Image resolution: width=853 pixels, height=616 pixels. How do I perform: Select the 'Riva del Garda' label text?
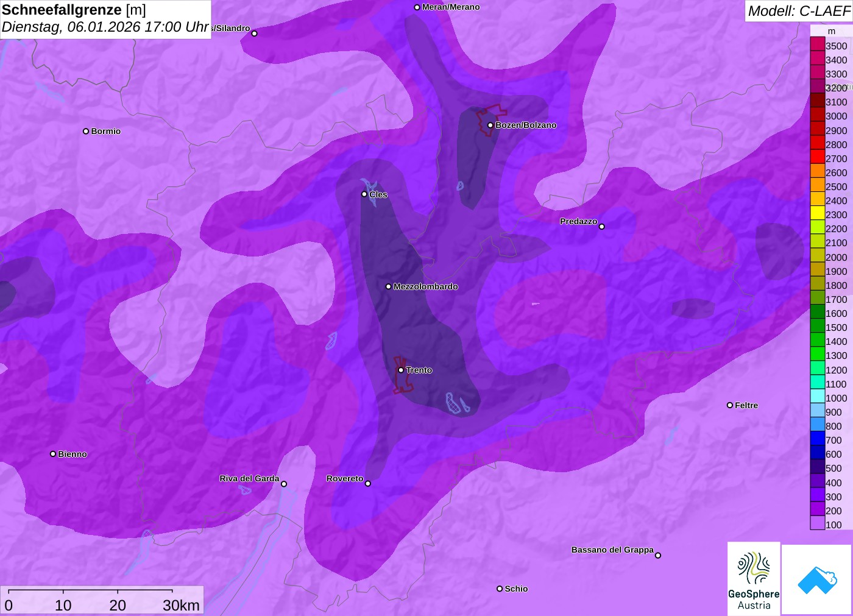tap(250, 479)
